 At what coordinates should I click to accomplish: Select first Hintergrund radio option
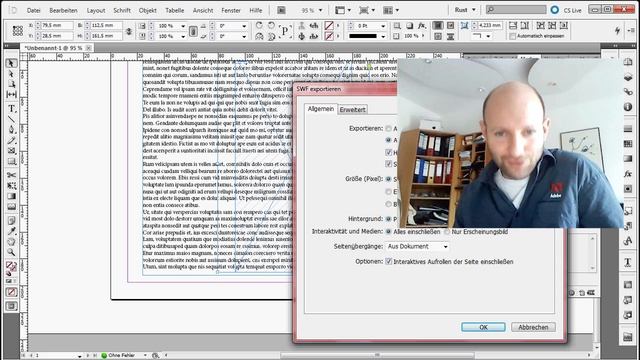pyautogui.click(x=389, y=219)
